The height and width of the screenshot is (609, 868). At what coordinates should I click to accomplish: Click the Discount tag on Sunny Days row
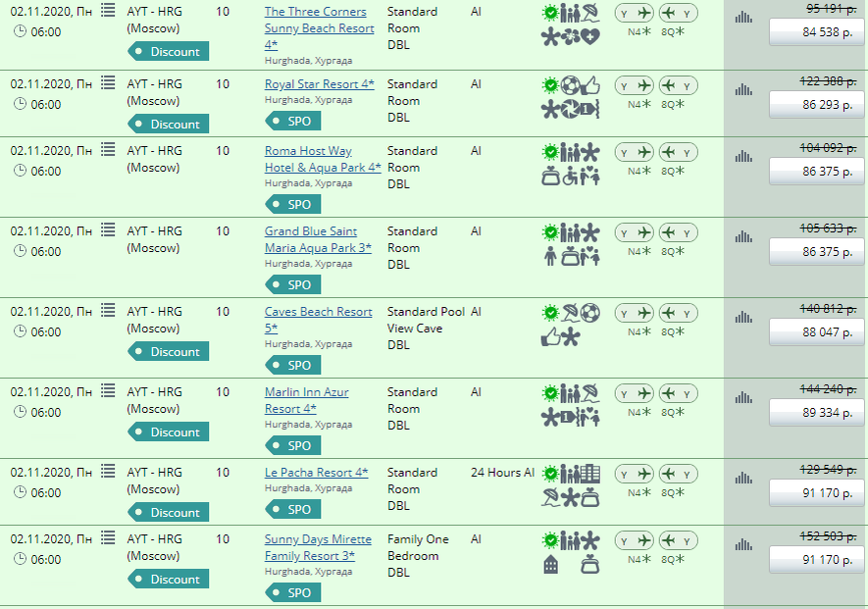(169, 580)
